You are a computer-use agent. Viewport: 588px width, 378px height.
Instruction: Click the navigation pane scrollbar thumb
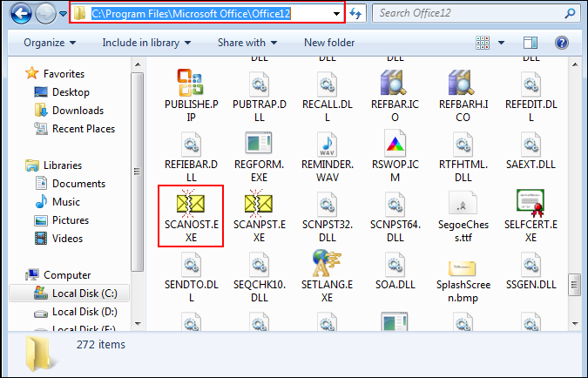pyautogui.click(x=138, y=172)
